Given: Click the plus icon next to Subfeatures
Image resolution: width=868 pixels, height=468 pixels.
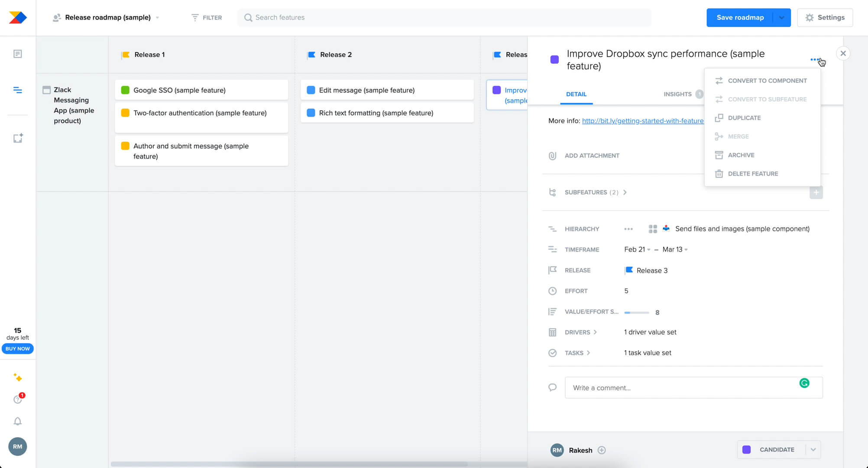Looking at the screenshot, I should click(816, 192).
